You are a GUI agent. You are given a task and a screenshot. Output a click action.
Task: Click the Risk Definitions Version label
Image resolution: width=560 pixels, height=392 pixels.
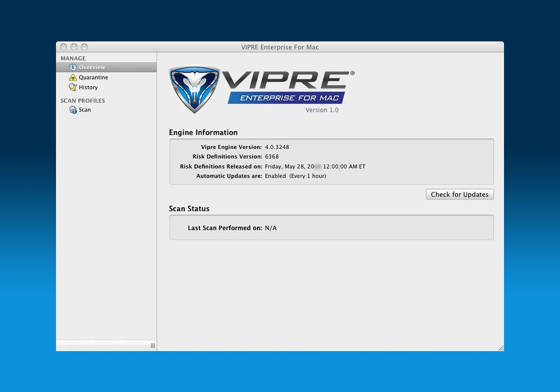pyautogui.click(x=227, y=156)
